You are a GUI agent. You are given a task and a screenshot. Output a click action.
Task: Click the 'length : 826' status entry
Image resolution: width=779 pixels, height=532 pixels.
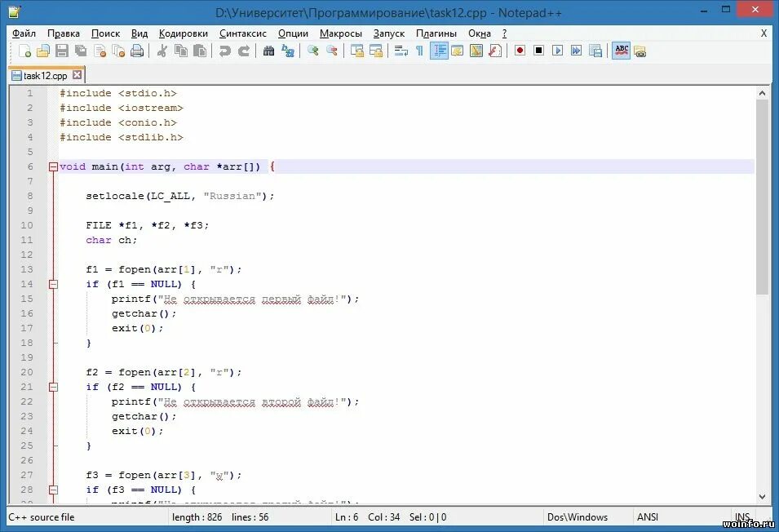(197, 517)
